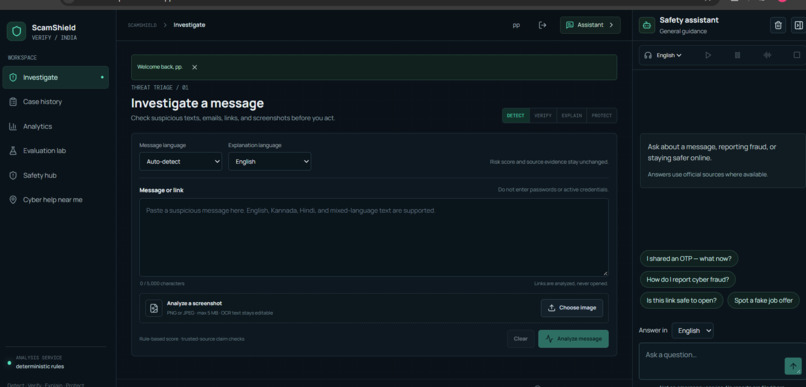
Task: Click the '0 / 5,000 characters' counter text
Action: coord(162,284)
